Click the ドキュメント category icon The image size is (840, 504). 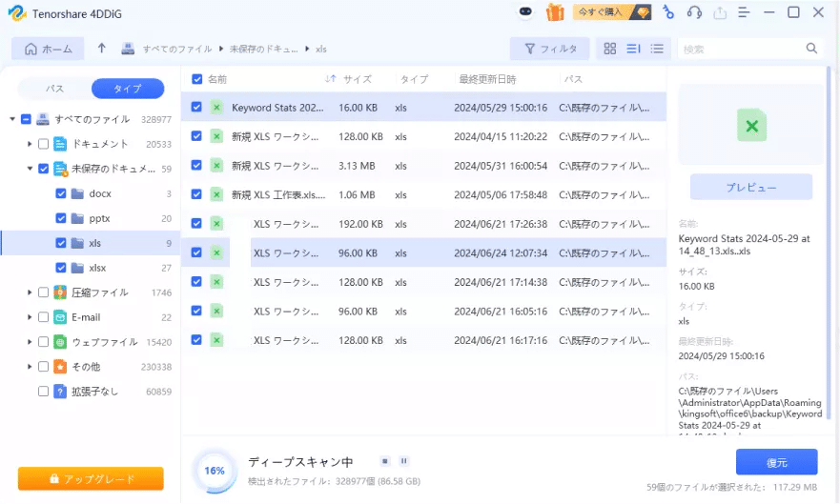point(60,144)
